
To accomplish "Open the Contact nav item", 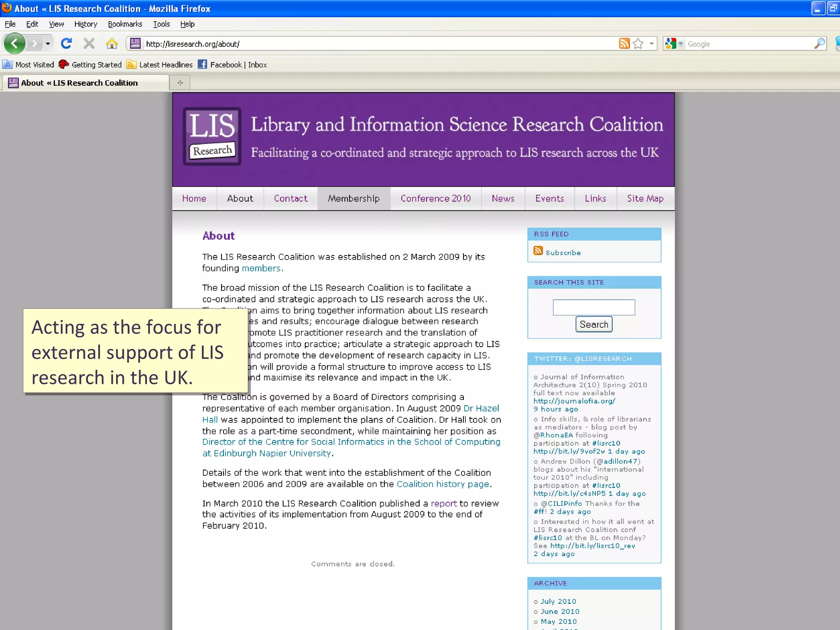I will coord(290,199).
